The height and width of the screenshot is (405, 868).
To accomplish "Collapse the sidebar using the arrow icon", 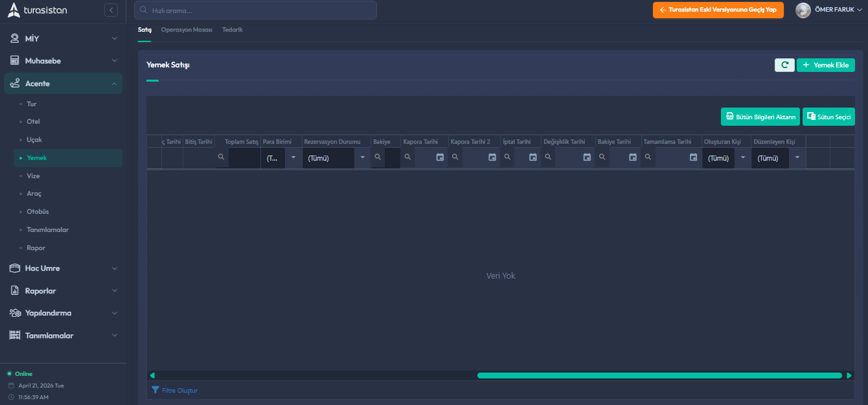I will (x=111, y=10).
